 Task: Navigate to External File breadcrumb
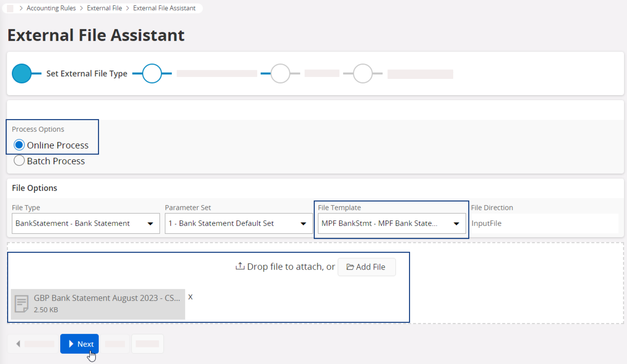tap(104, 8)
